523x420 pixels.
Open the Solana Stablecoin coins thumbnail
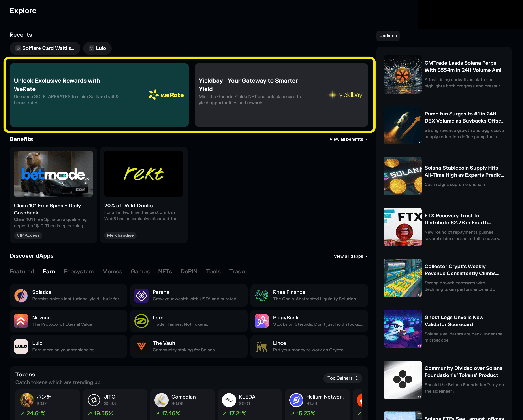click(403, 176)
